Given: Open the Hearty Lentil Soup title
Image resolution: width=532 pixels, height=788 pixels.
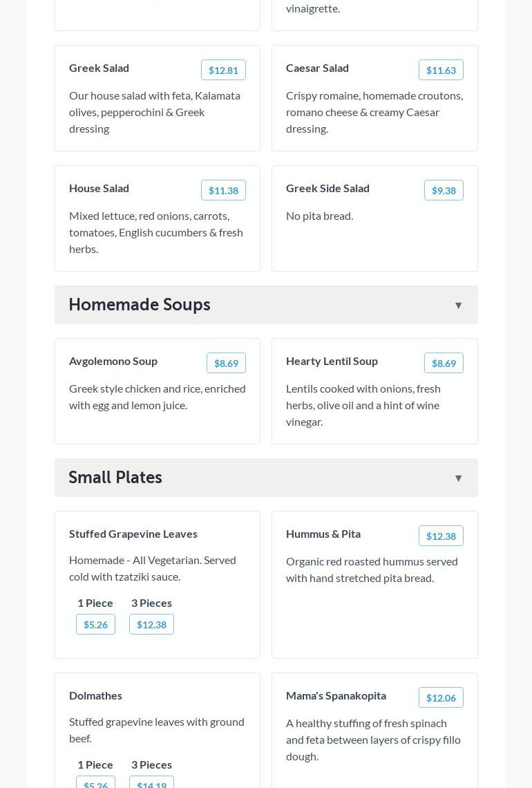Looking at the screenshot, I should pyautogui.click(x=332, y=361).
